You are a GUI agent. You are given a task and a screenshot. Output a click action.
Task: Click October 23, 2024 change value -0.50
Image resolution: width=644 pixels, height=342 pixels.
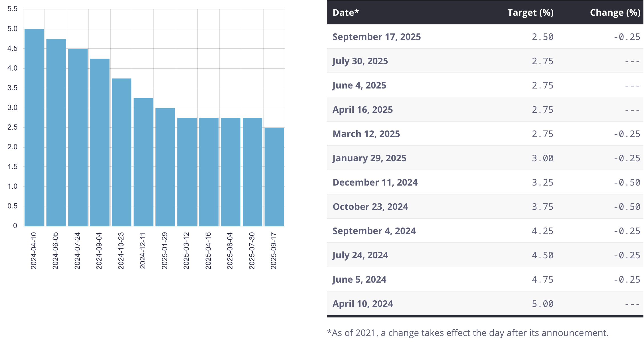(627, 207)
